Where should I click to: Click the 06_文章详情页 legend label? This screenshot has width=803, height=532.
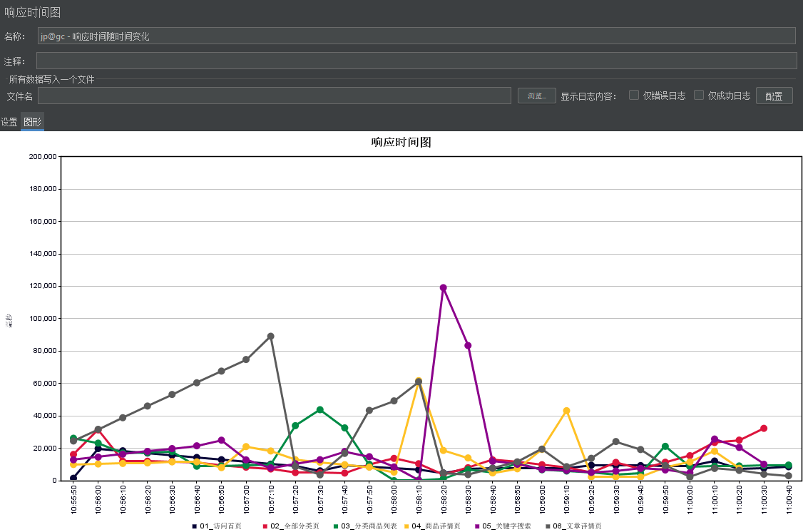(x=577, y=526)
